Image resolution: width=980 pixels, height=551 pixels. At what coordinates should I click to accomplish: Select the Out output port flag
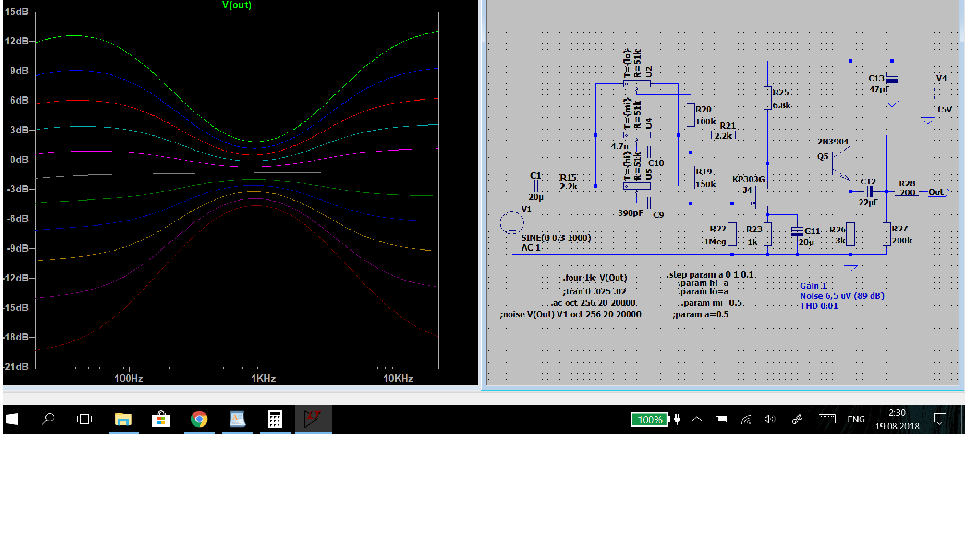point(939,192)
